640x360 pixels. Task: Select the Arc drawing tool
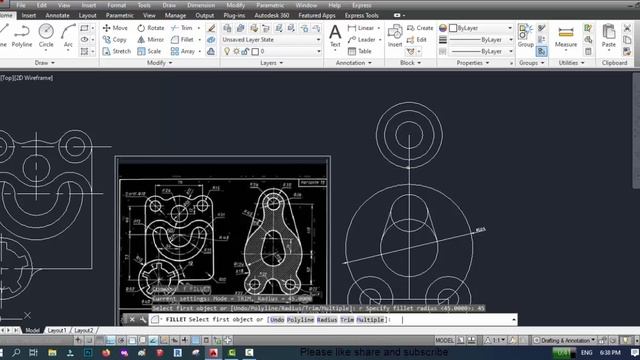pos(68,36)
